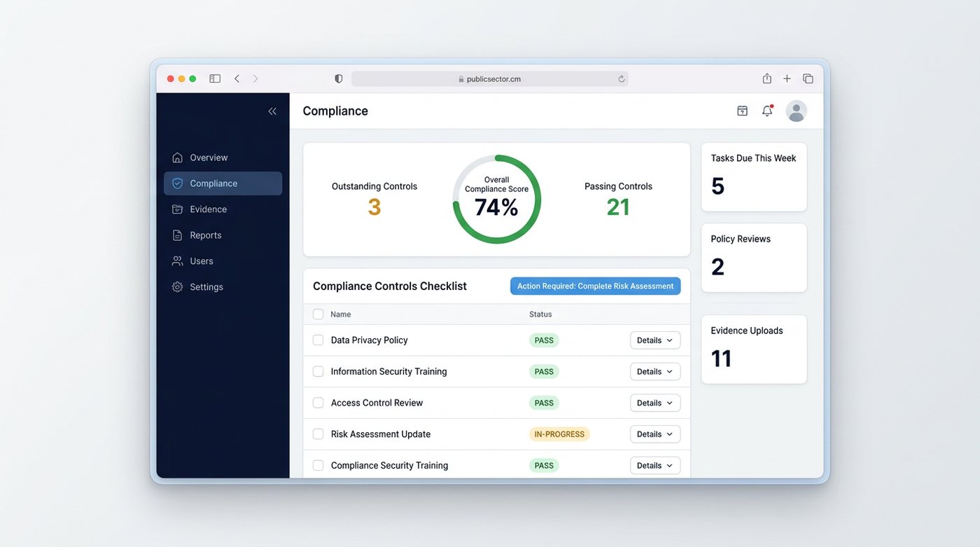Click the Name column header
Image resolution: width=980 pixels, height=547 pixels.
[341, 314]
